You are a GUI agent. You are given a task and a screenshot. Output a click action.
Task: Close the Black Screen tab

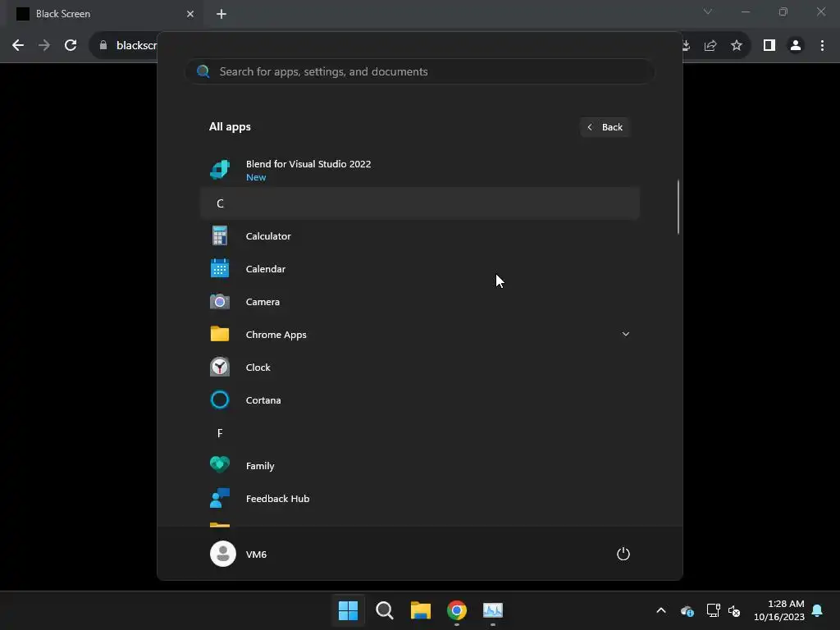pyautogui.click(x=190, y=14)
